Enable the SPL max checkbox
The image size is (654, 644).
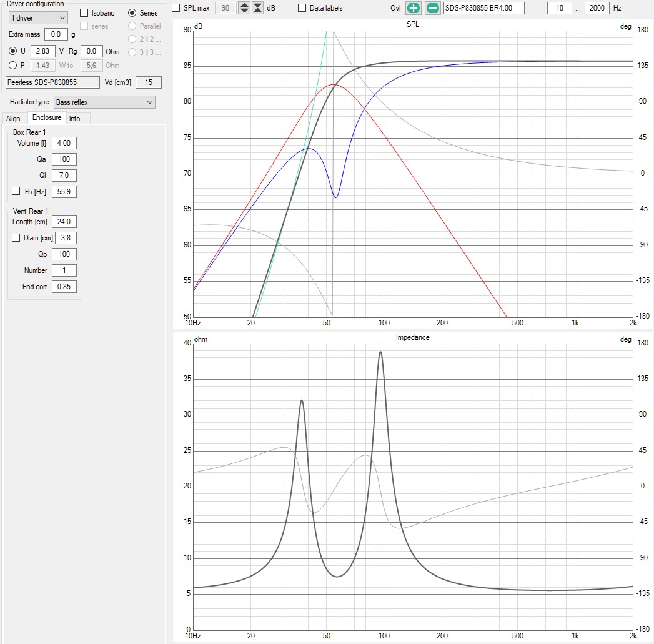pos(176,8)
